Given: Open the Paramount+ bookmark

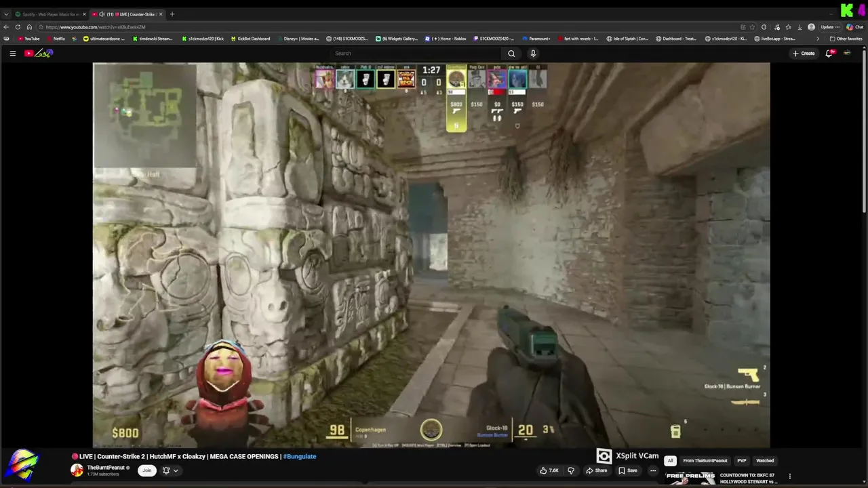Looking at the screenshot, I should [536, 39].
